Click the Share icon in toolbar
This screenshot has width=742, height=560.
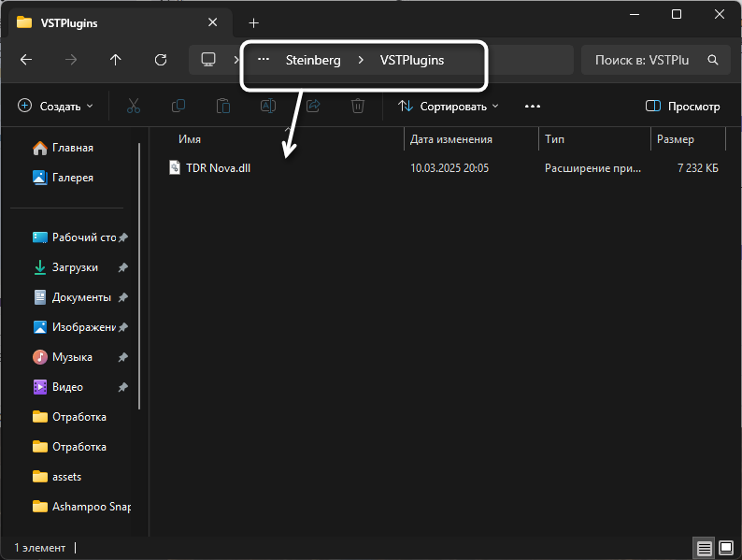pos(313,106)
